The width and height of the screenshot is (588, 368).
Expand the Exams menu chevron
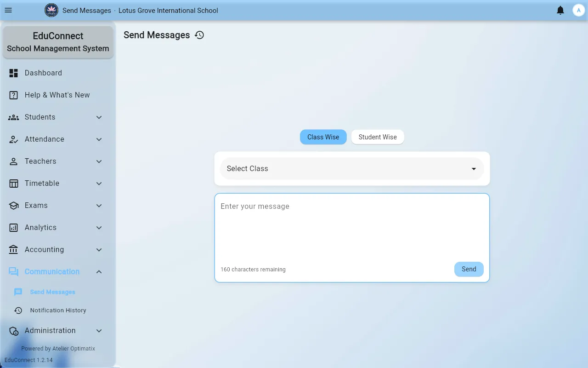click(99, 205)
